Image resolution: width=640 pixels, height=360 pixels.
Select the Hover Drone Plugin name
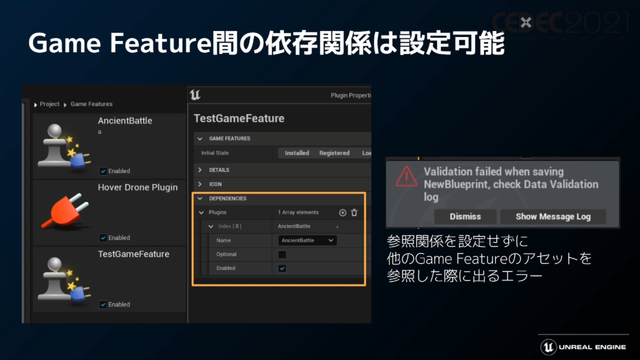point(138,187)
